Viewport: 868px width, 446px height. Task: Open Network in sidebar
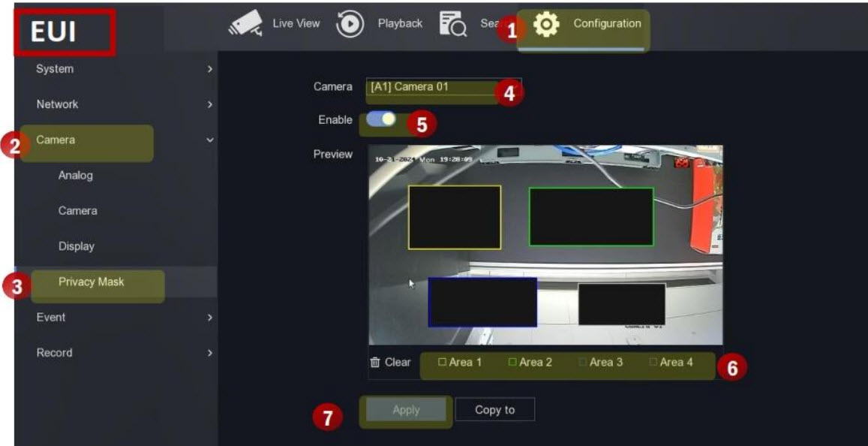pyautogui.click(x=57, y=104)
